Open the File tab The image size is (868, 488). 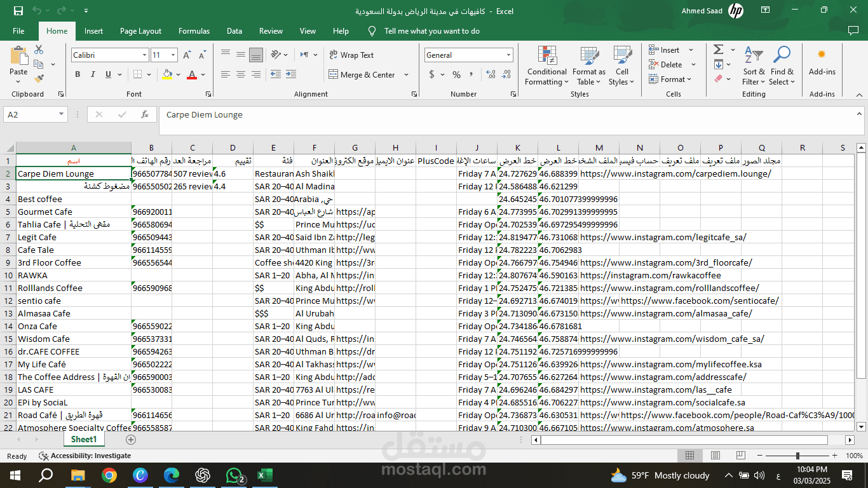18,30
